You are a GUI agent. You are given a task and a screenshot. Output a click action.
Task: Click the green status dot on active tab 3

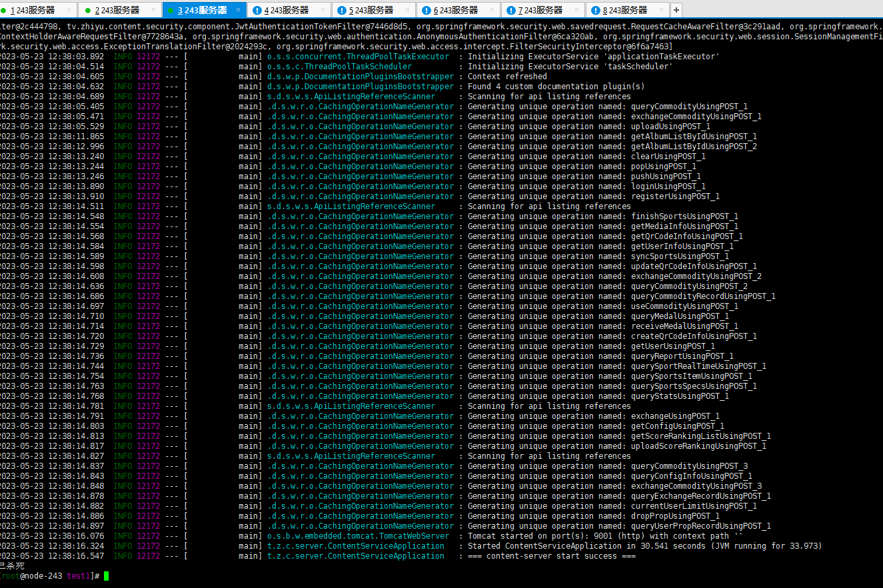tap(171, 11)
